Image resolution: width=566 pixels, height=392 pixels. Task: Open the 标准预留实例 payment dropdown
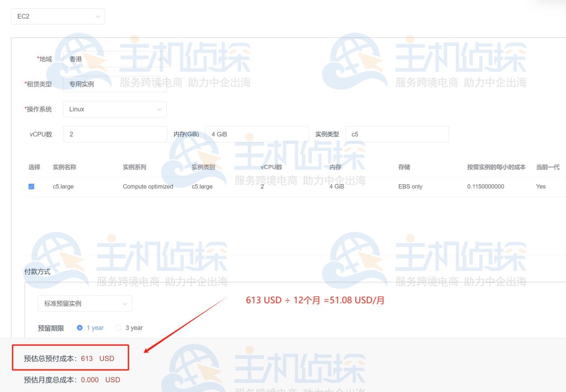[x=85, y=303]
